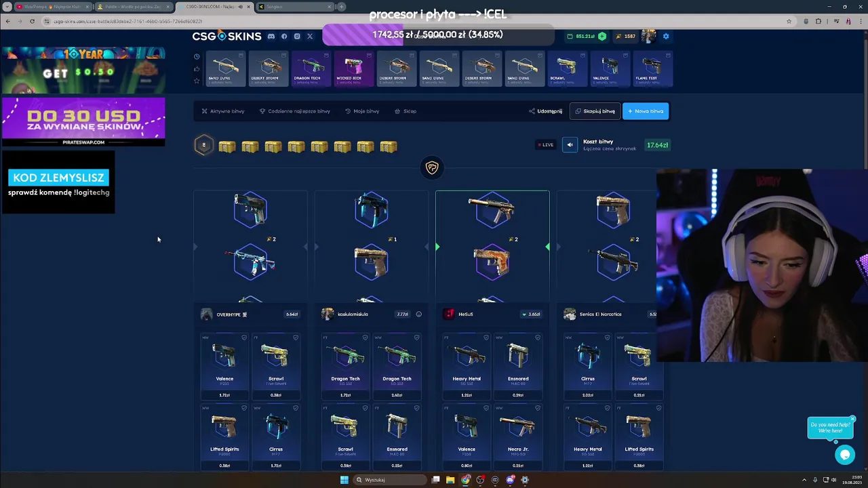Click the browser address bar URL
Image resolution: width=868 pixels, height=488 pixels.
pos(127,21)
